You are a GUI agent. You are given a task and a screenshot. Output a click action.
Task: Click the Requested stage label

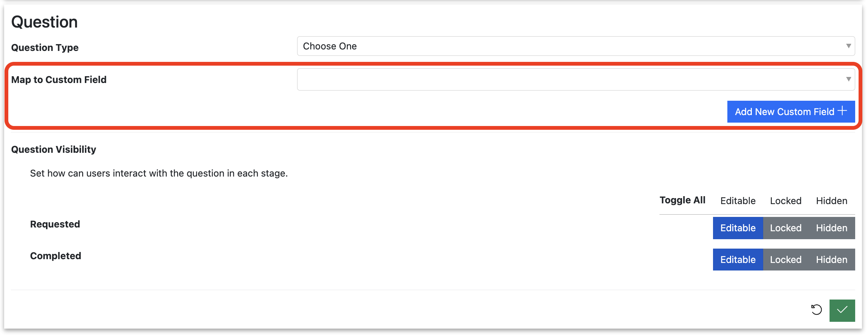coord(55,224)
